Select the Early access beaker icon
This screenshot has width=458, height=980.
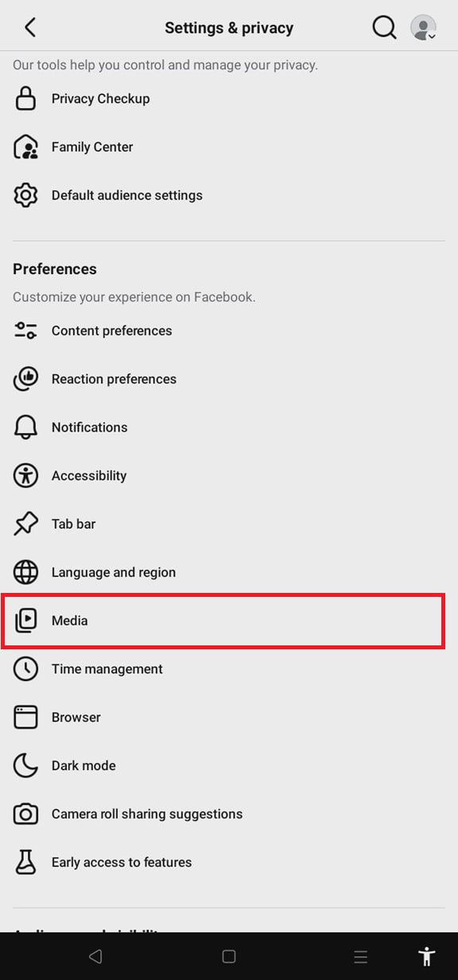pyautogui.click(x=26, y=862)
